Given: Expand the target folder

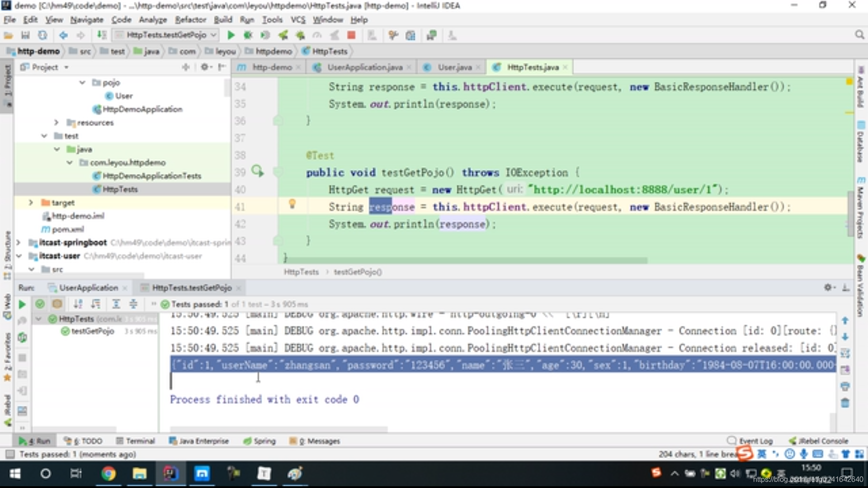Looking at the screenshot, I should click(31, 202).
